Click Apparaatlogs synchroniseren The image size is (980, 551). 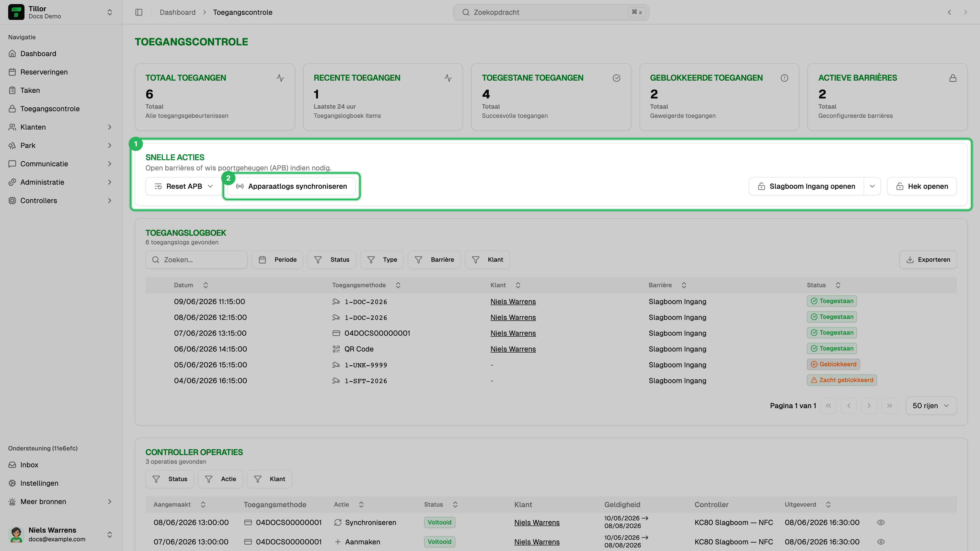click(291, 186)
